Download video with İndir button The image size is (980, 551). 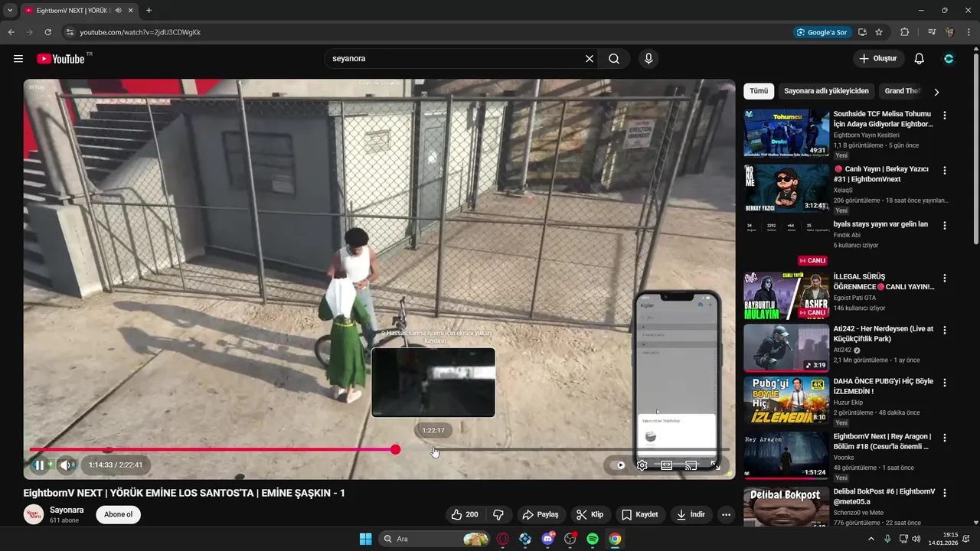point(691,514)
